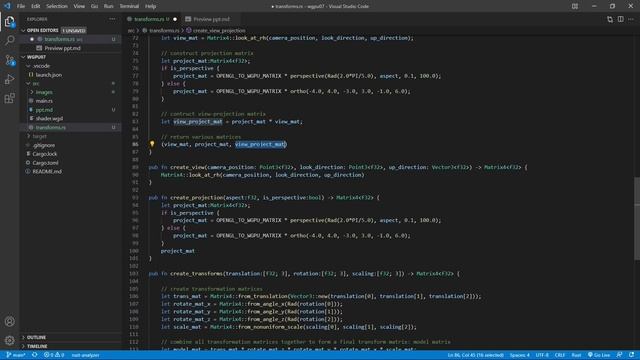This screenshot has height=360, width=640.
Task: Click the lightbulb code action icon
Action: click(x=152, y=144)
